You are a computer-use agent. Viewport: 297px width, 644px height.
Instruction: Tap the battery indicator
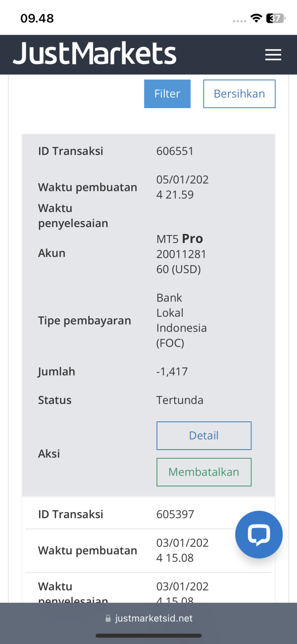(x=275, y=19)
